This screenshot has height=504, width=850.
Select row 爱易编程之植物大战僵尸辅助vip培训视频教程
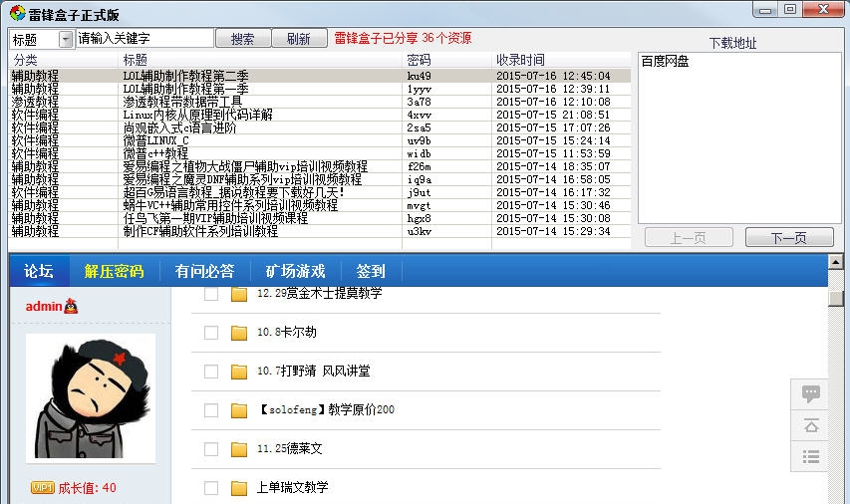[320, 166]
